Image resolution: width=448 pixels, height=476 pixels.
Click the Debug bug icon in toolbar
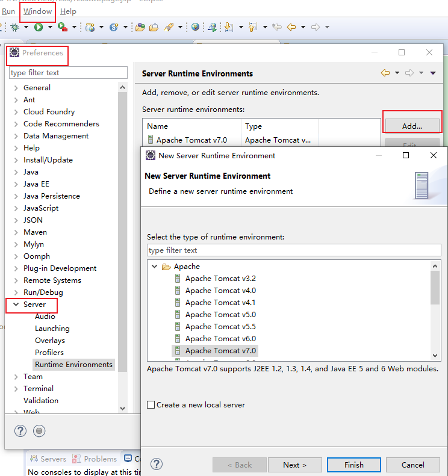[x=14, y=27]
